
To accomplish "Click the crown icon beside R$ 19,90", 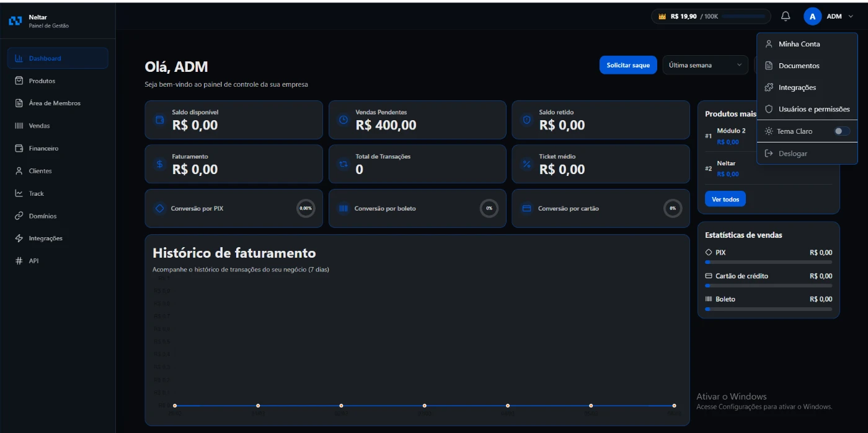I will click(x=662, y=17).
